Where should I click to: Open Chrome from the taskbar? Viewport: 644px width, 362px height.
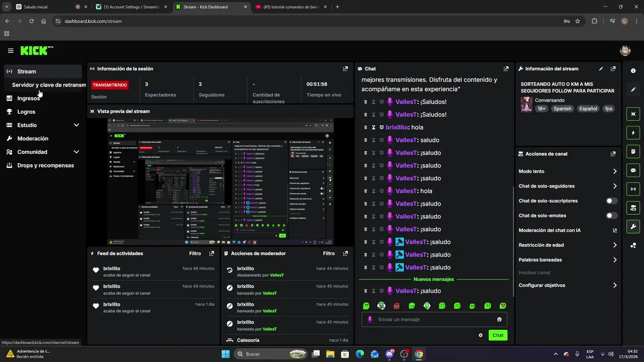click(x=419, y=354)
